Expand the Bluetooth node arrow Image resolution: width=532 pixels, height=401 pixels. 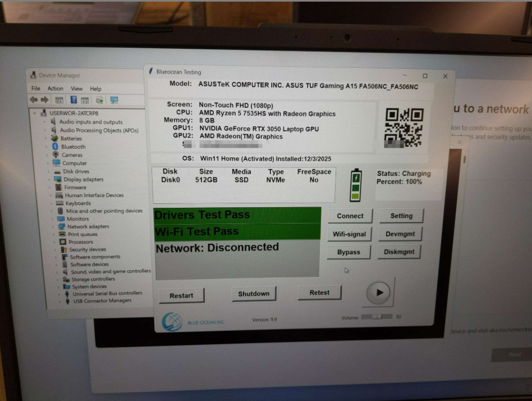tap(47, 147)
